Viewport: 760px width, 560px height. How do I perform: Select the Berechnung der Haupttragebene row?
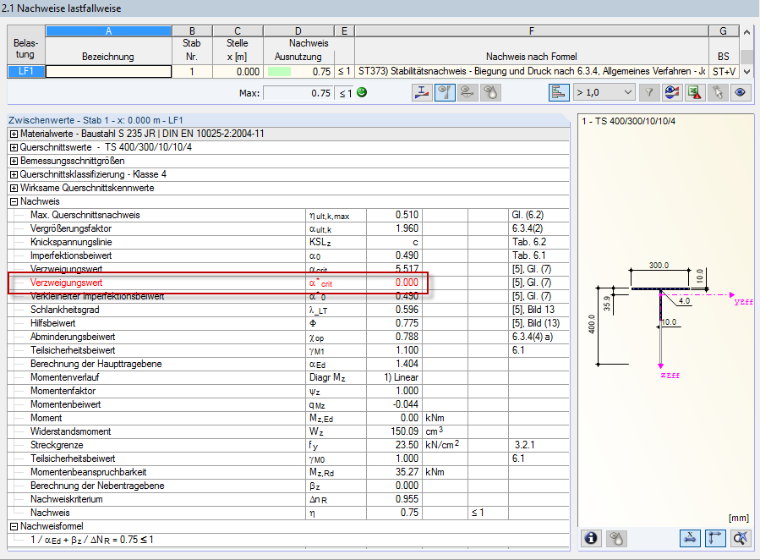pyautogui.click(x=288, y=364)
